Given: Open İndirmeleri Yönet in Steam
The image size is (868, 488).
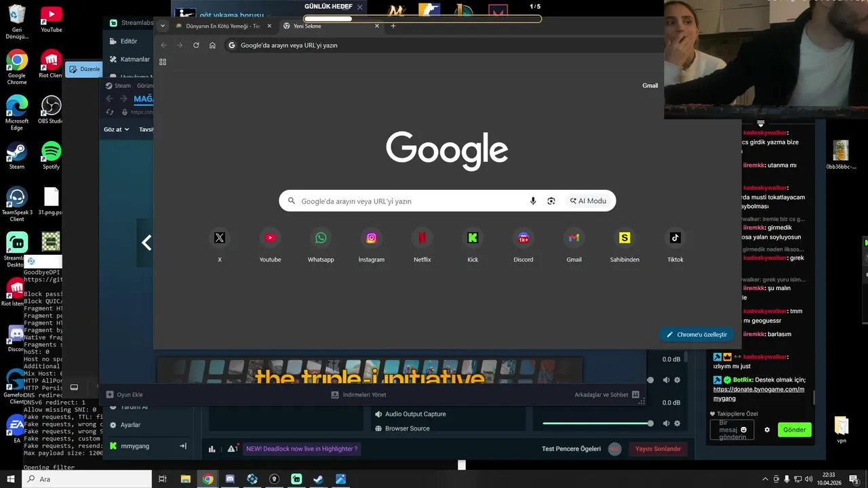Looking at the screenshot, I should click(358, 394).
